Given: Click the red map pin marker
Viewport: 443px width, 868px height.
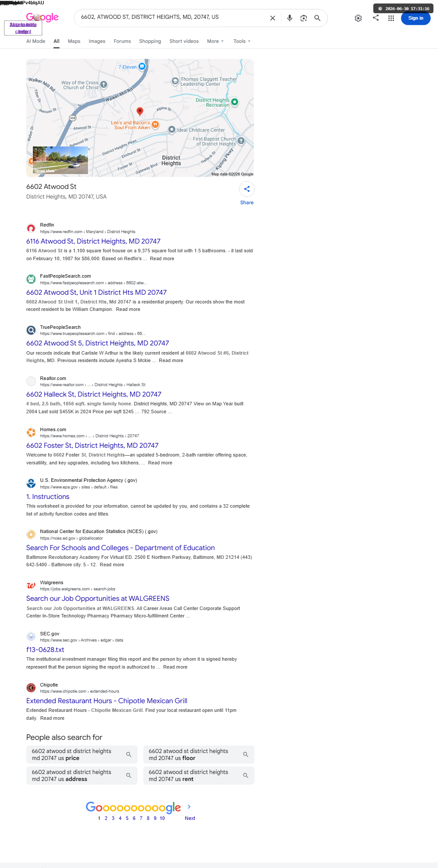Looking at the screenshot, I should [x=140, y=112].
